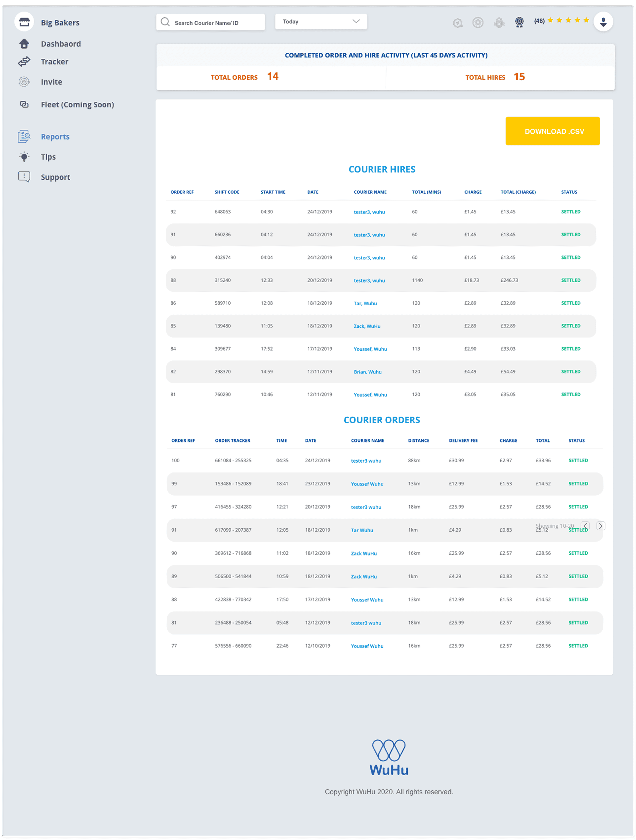Image resolution: width=636 pixels, height=840 pixels.
Task: Open the Dashboard home icon
Action: (24, 44)
